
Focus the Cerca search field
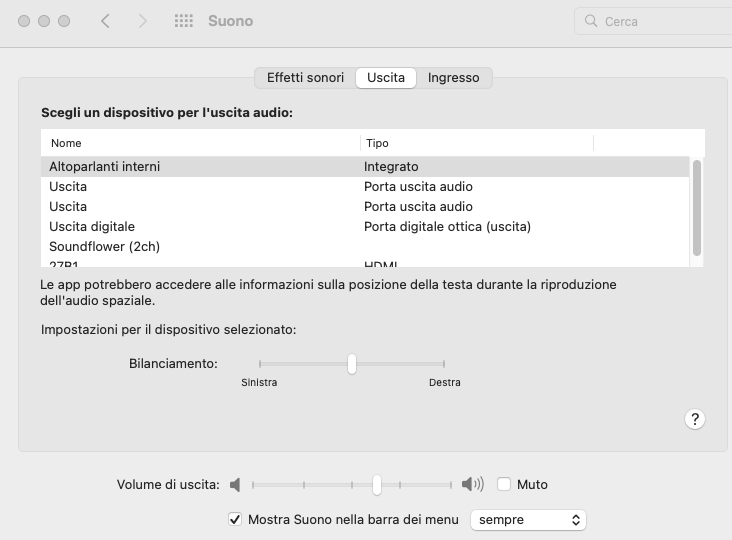(x=654, y=21)
